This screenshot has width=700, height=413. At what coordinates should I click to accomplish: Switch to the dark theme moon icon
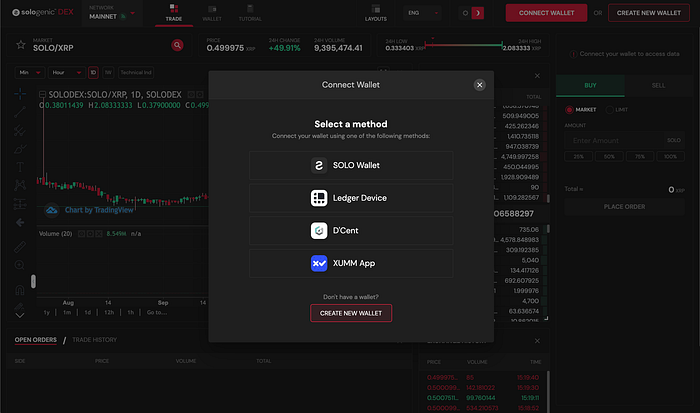(478, 13)
